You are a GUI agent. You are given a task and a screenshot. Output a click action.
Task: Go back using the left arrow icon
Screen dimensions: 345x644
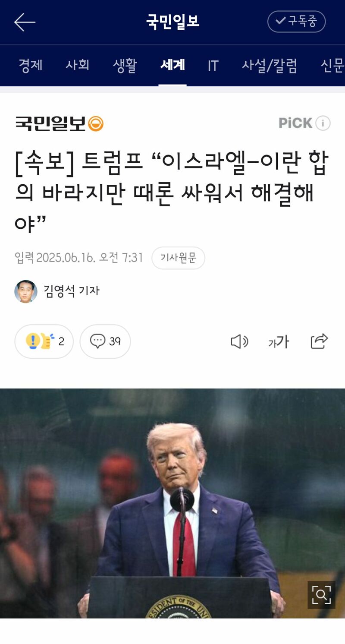pyautogui.click(x=25, y=22)
